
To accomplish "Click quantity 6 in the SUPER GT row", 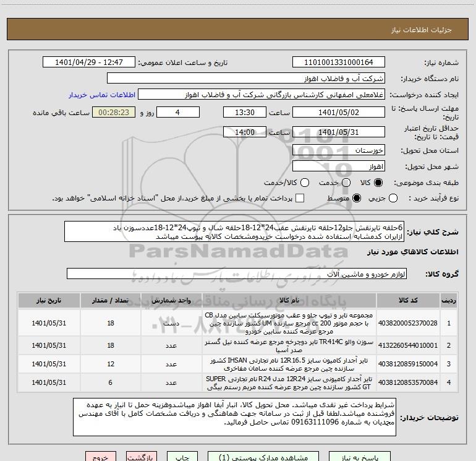I will (x=110, y=382).
